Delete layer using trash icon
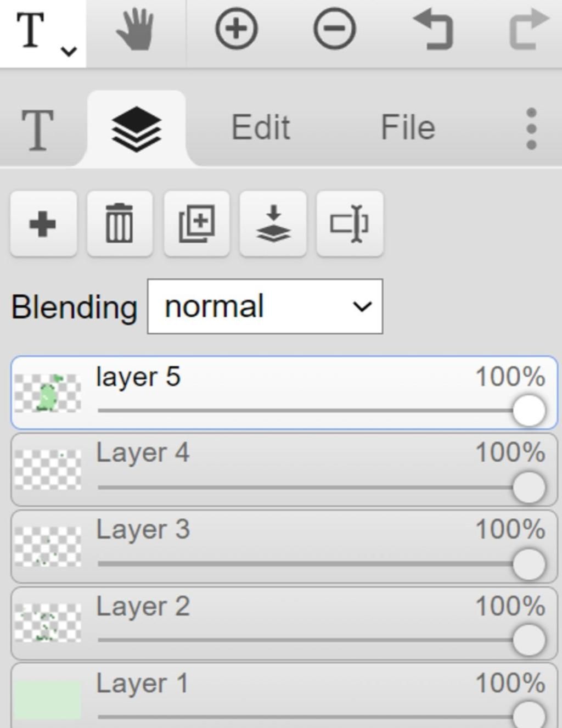 pyautogui.click(x=120, y=223)
